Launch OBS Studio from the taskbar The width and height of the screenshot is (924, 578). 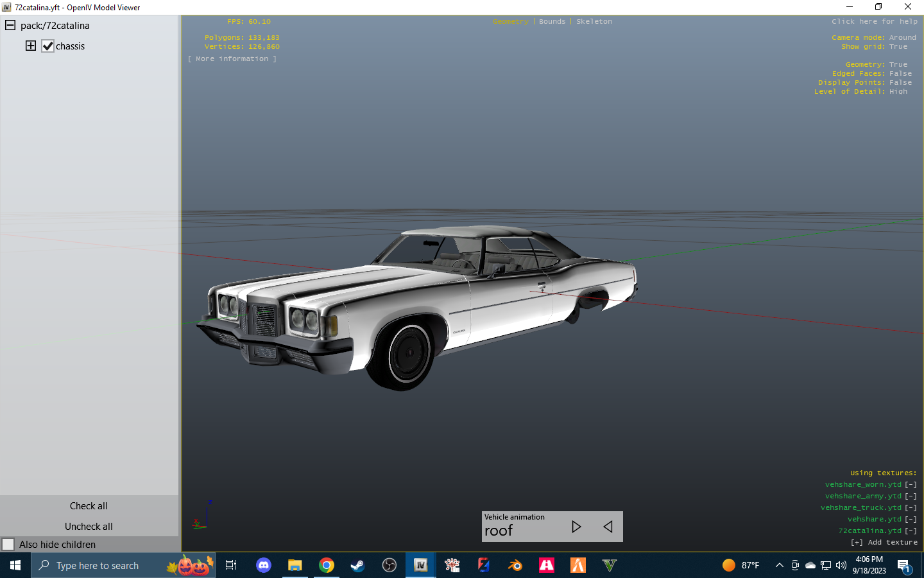click(389, 565)
